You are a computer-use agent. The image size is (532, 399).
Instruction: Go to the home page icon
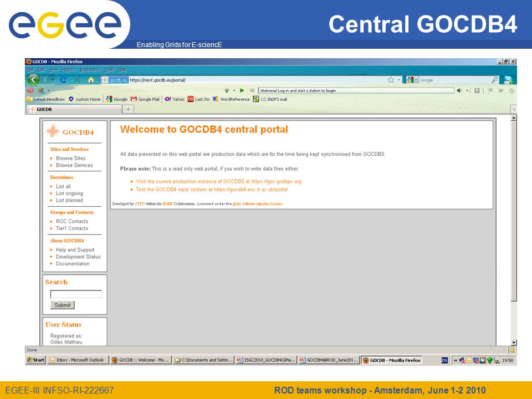point(90,80)
